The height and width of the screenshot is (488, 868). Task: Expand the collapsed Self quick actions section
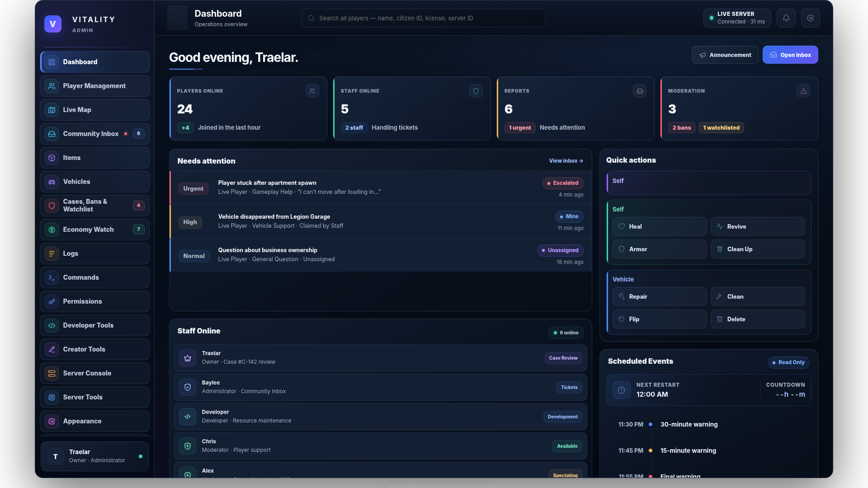click(709, 183)
